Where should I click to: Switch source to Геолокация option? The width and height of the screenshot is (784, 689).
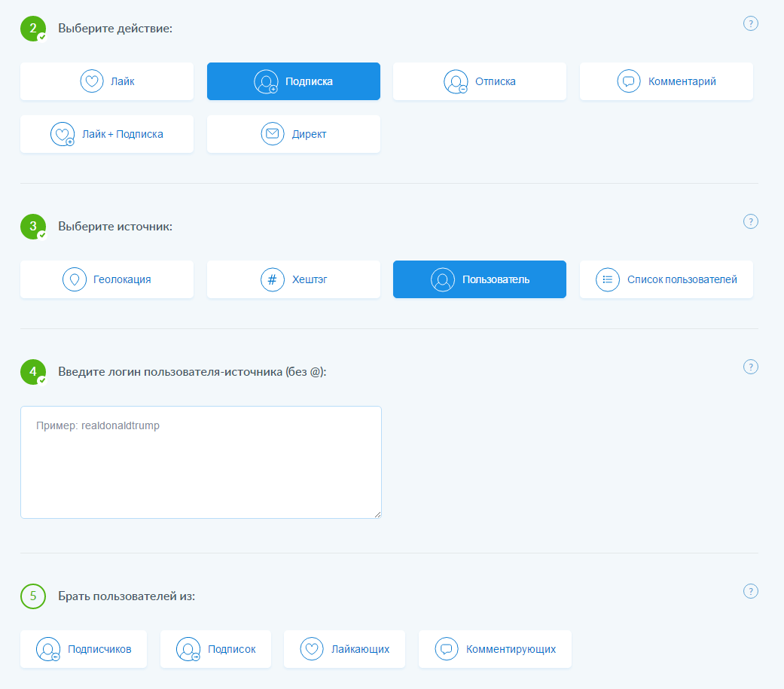[x=106, y=279]
